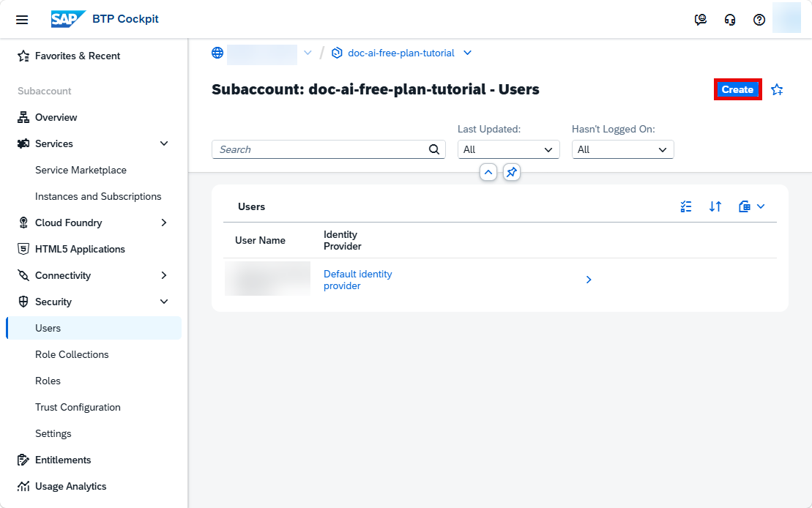Open the Last Updated filter dropdown

pos(509,149)
